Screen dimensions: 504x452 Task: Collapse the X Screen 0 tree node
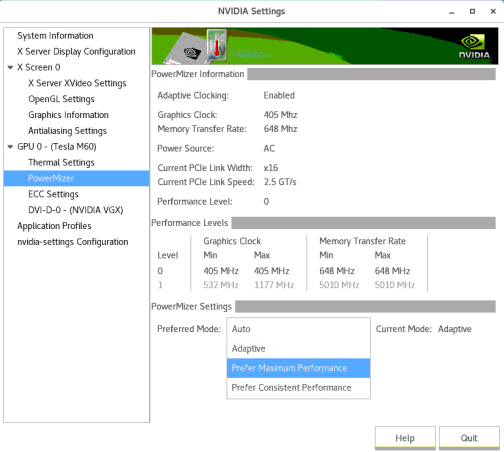pyautogui.click(x=10, y=67)
